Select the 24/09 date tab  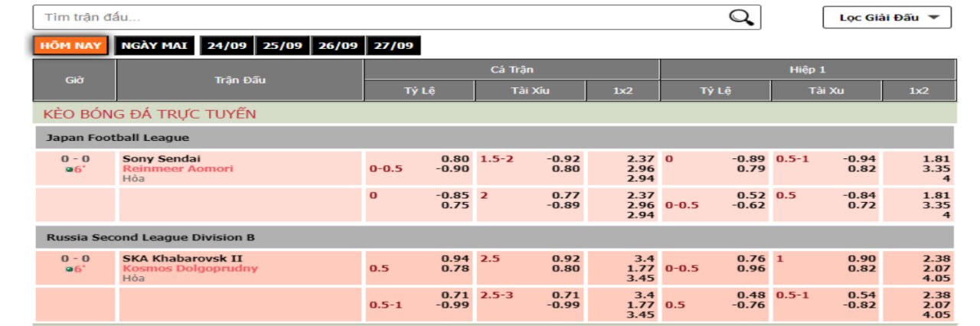point(227,46)
